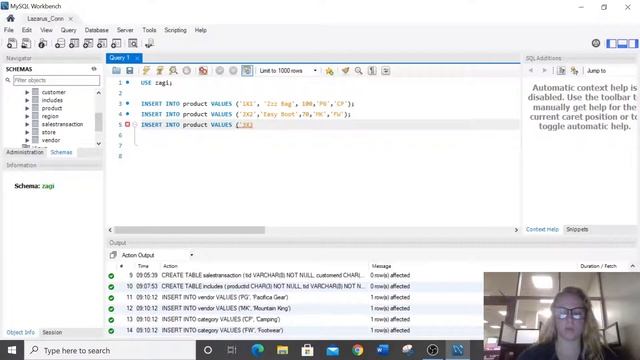Open script file in query editor

(116, 71)
